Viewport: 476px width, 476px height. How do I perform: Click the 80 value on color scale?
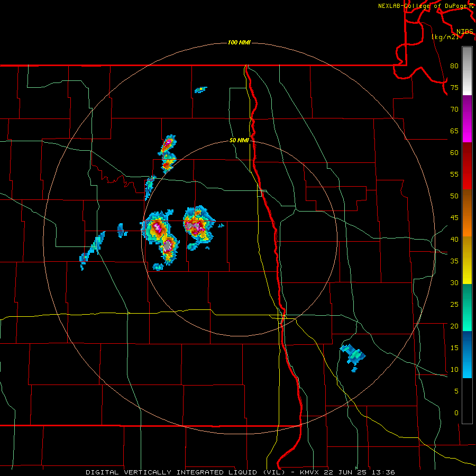tap(454, 66)
